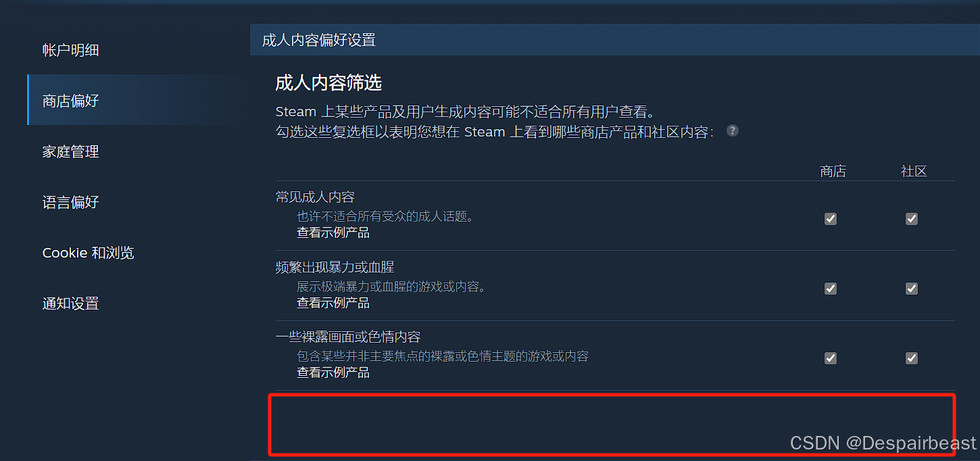Click the 成人内容偏好设置 header bar
The image size is (980, 461).
click(x=615, y=40)
